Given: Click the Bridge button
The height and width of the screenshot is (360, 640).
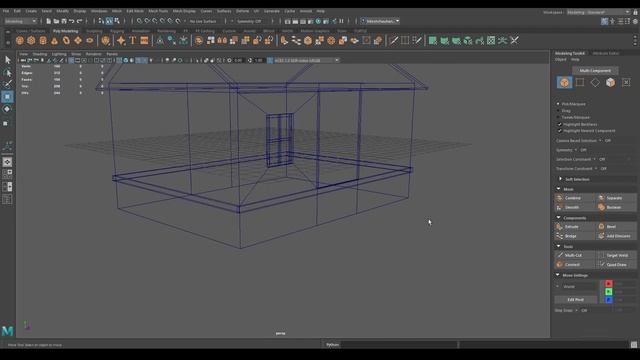Looking at the screenshot, I should (575, 236).
